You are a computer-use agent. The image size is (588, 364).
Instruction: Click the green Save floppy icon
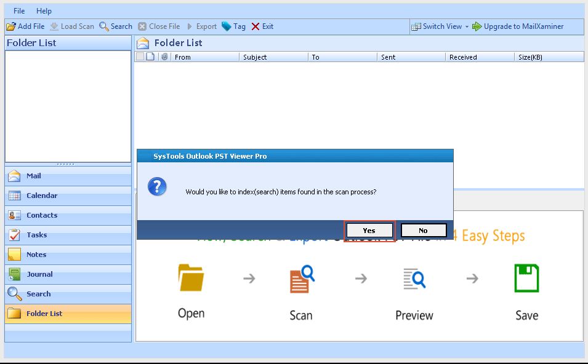(x=526, y=278)
